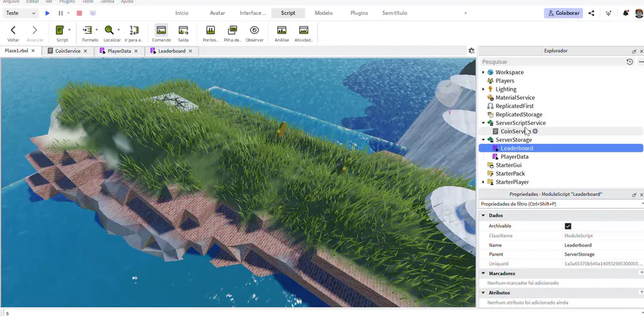Click the share icon beside Colaborar
This screenshot has height=316, width=644.
click(x=591, y=13)
